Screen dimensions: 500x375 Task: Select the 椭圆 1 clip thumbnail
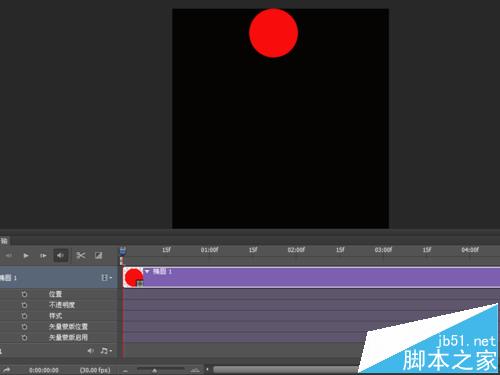tap(133, 277)
